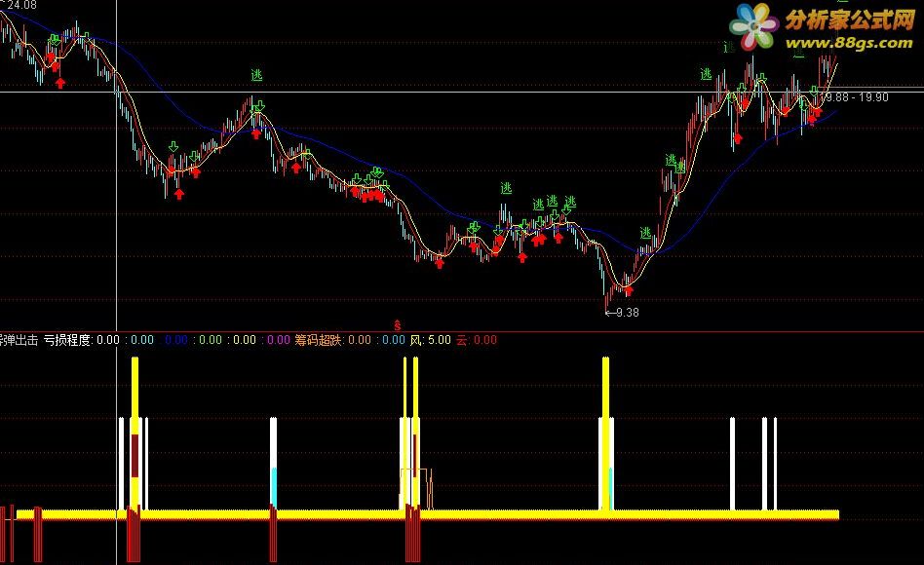Select the 亏损程度 indicator label
This screenshot has width=924, height=565.
pos(68,340)
